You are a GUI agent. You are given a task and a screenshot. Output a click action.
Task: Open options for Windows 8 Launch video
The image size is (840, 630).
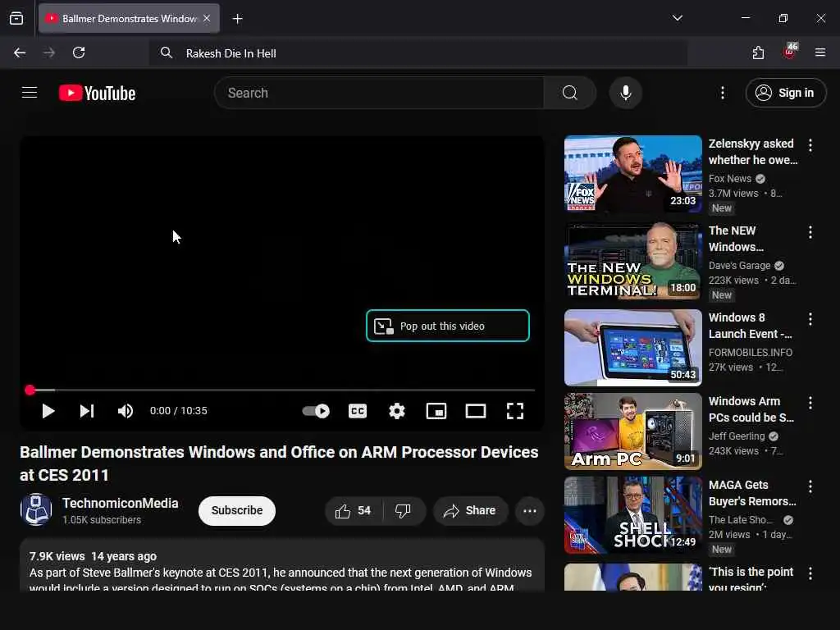coord(810,319)
